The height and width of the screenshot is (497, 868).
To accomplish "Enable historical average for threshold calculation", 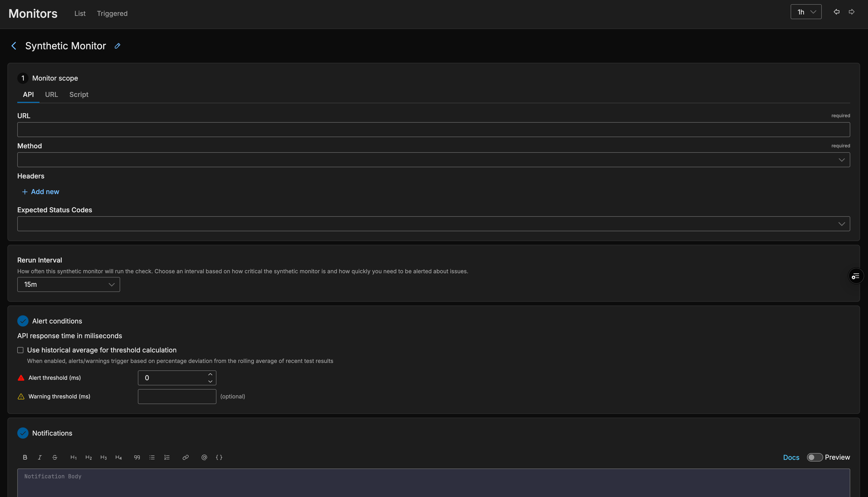I will tap(21, 350).
